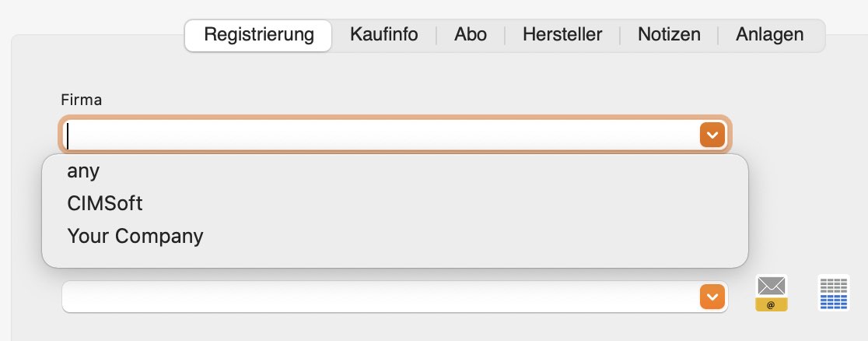
Task: Open the Abo tab
Action: point(471,35)
